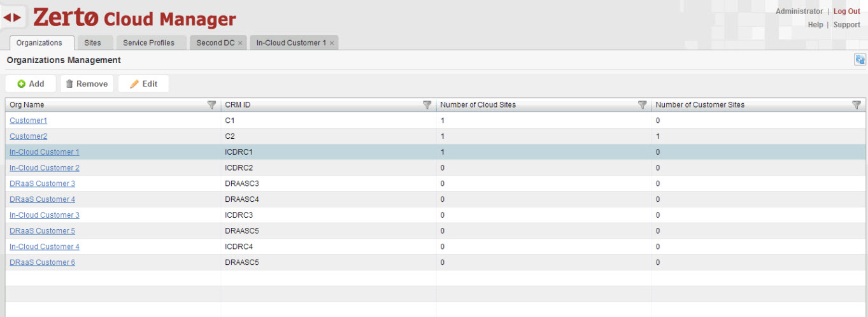Close the In-Cloud Customer 1 tab
The width and height of the screenshot is (868, 317).
(x=332, y=43)
